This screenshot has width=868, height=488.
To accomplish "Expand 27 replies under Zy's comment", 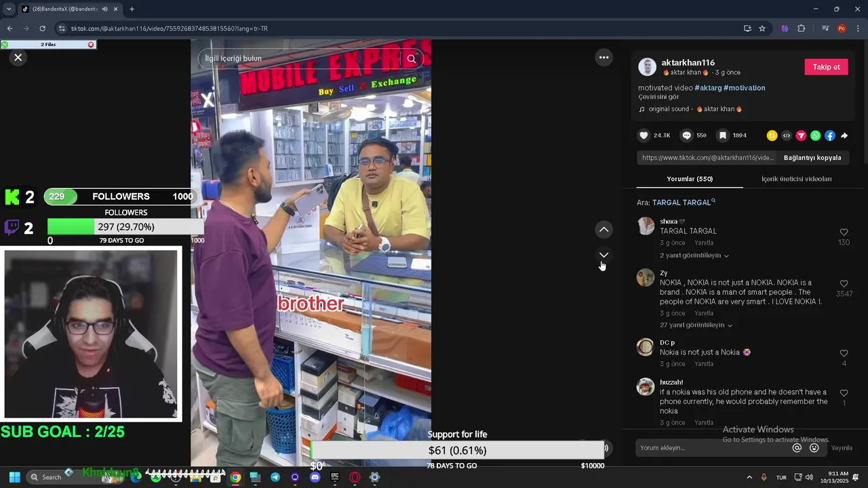I will click(696, 325).
